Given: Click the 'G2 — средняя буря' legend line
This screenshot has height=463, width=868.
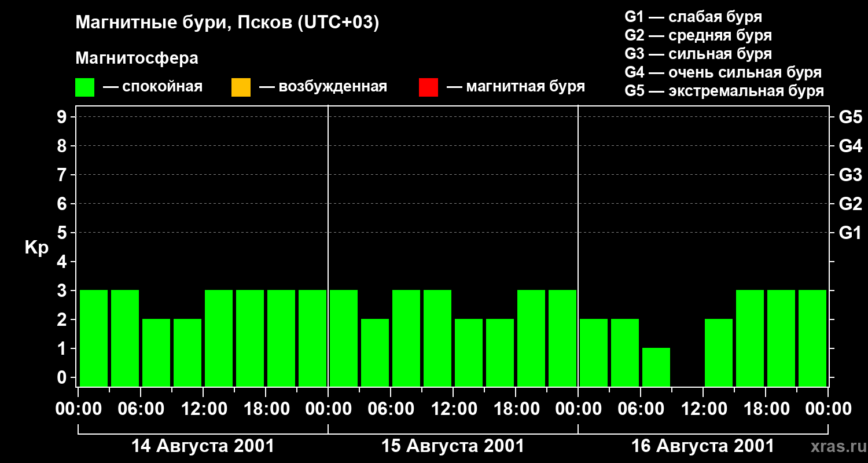Looking at the screenshot, I should [x=698, y=35].
